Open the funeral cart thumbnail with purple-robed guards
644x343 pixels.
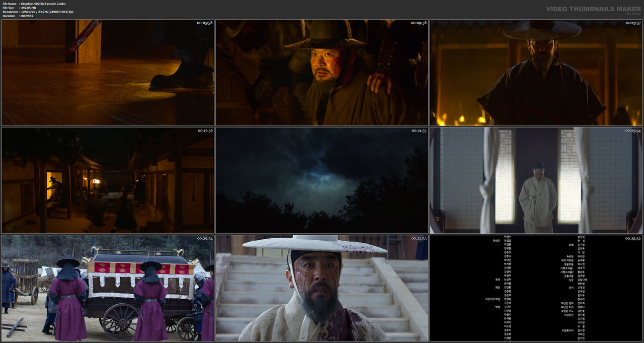tap(108, 288)
